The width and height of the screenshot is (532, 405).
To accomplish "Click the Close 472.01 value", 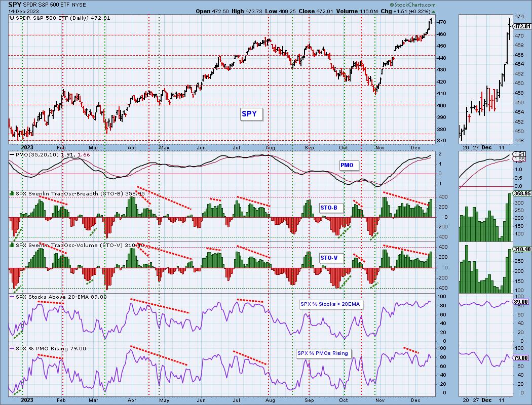I will pos(316,11).
